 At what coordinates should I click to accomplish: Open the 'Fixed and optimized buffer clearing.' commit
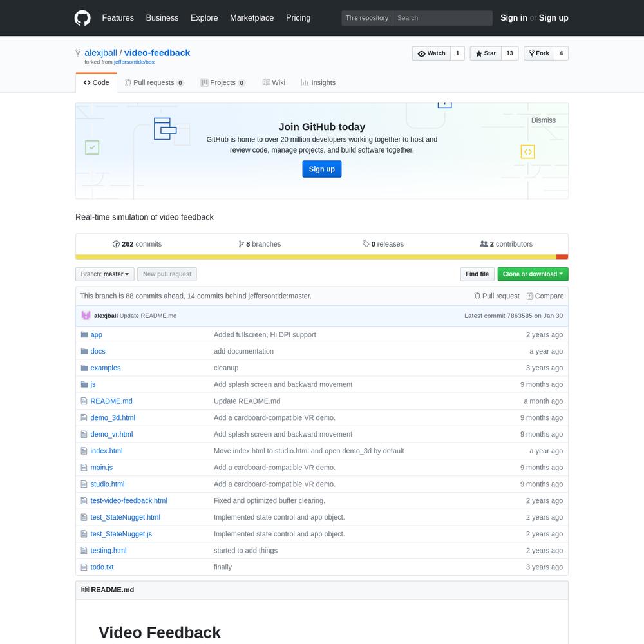tap(269, 500)
